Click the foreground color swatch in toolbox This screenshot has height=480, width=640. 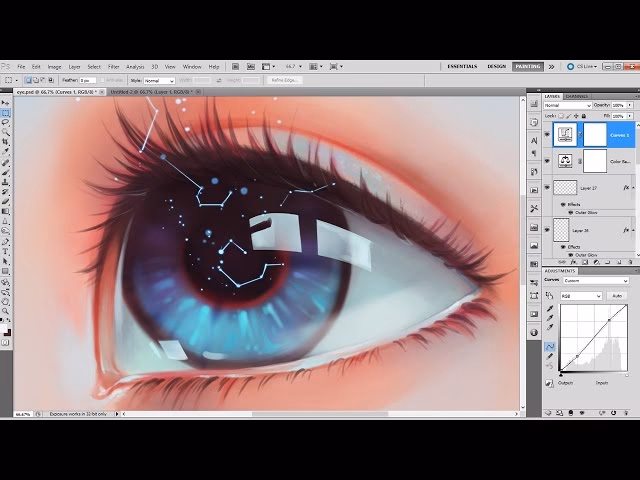(4, 329)
